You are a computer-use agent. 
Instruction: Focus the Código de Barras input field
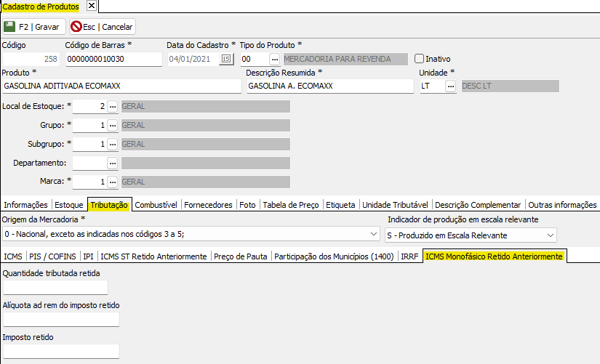pos(113,59)
